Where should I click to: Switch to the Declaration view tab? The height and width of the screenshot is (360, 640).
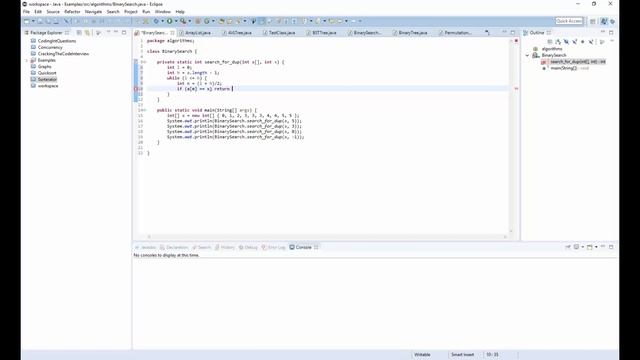[x=174, y=247]
